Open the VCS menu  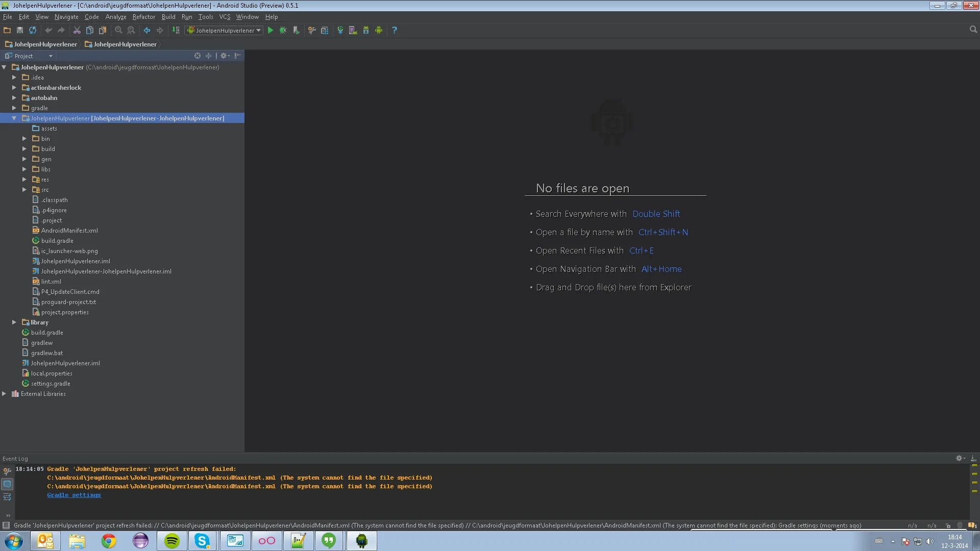225,17
